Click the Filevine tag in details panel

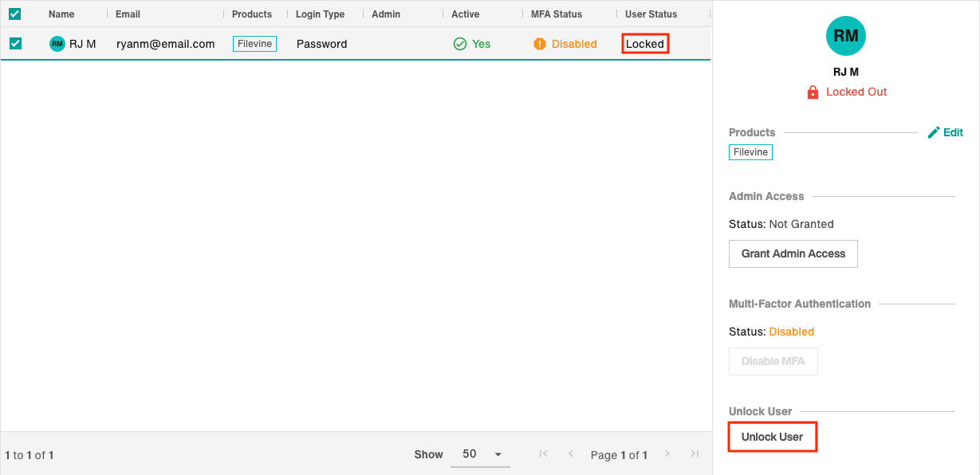[750, 151]
